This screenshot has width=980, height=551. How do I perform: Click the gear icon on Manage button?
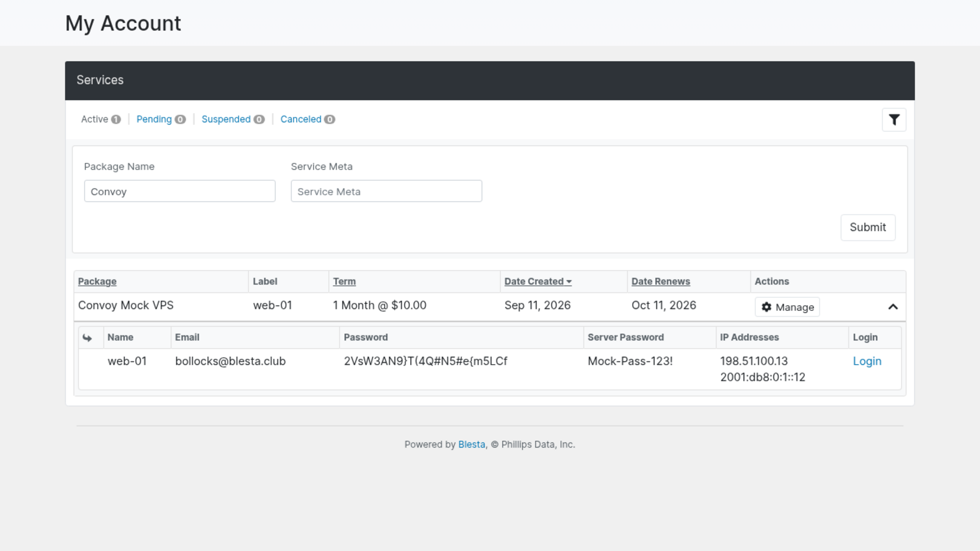pyautogui.click(x=766, y=307)
